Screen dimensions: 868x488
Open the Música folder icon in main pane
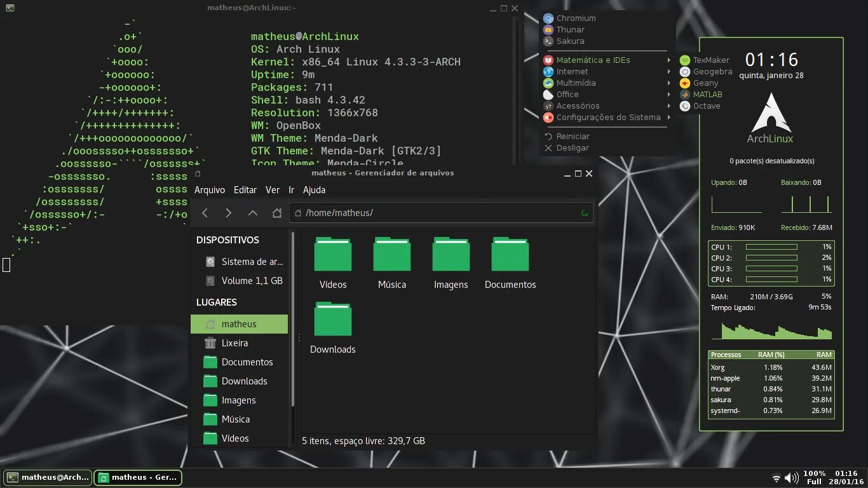click(392, 254)
